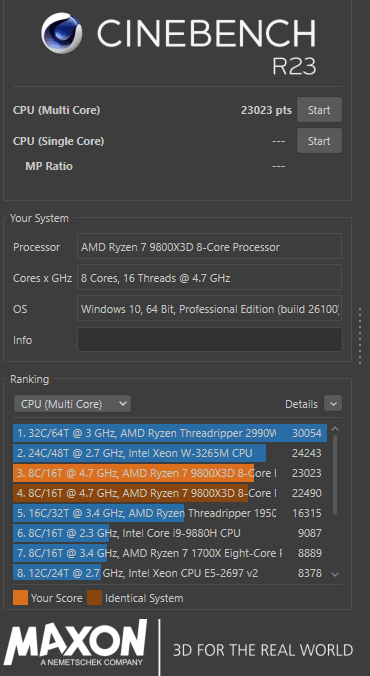Select ranking row 1 Threadripper 2990W
370x676 pixels.
[170, 433]
